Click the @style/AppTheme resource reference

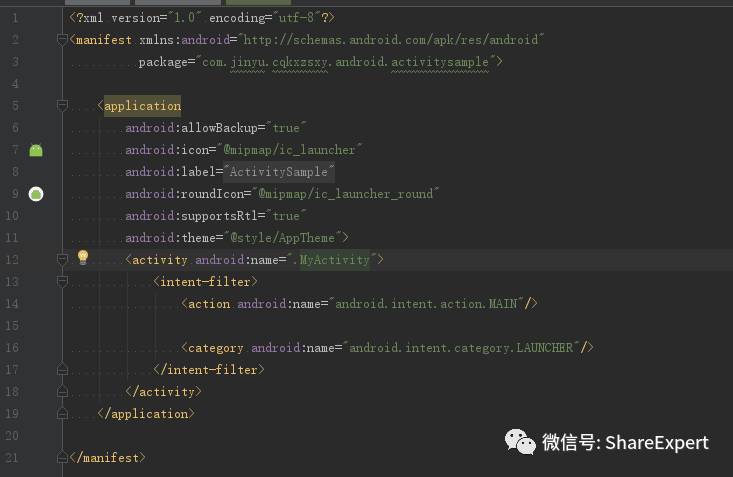pyautogui.click(x=282, y=238)
